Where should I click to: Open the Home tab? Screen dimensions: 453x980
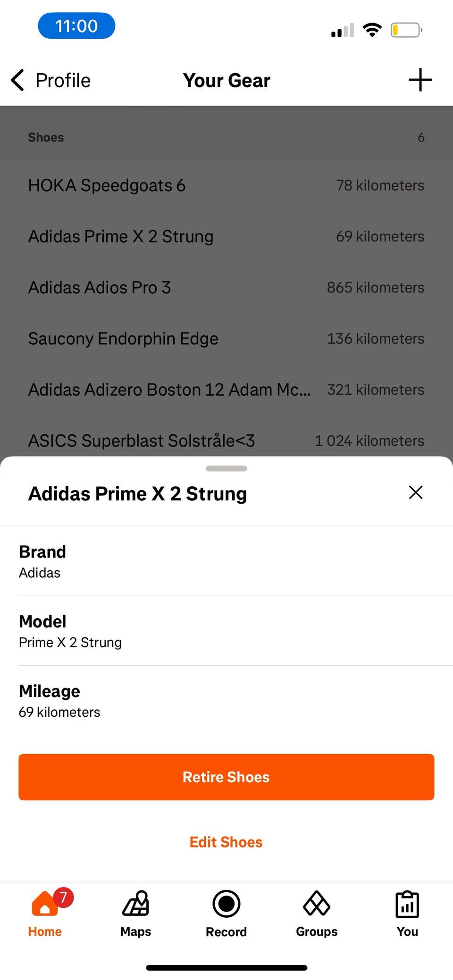click(45, 914)
